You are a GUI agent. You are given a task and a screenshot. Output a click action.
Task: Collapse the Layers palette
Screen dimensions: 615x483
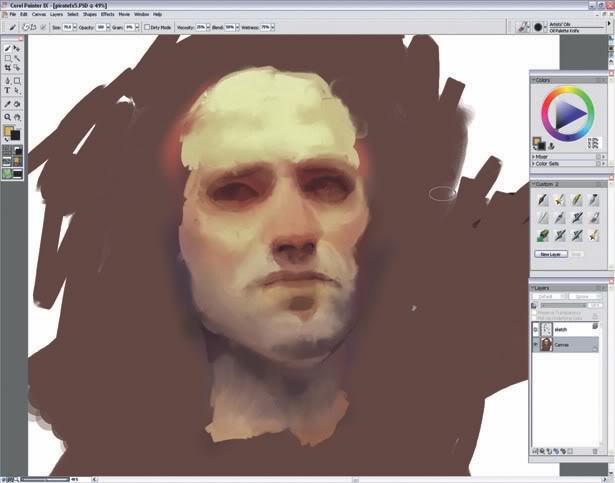(533, 288)
